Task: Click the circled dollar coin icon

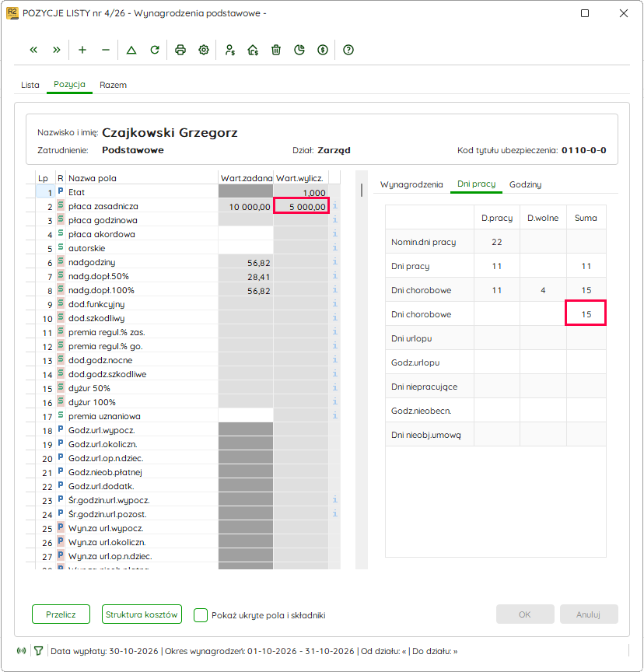Action: (x=323, y=50)
